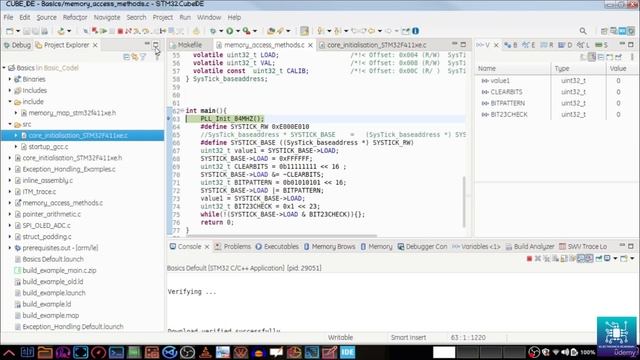This screenshot has width=640, height=360.
Task: Collapse the Basics project node
Action: [x=4, y=68]
